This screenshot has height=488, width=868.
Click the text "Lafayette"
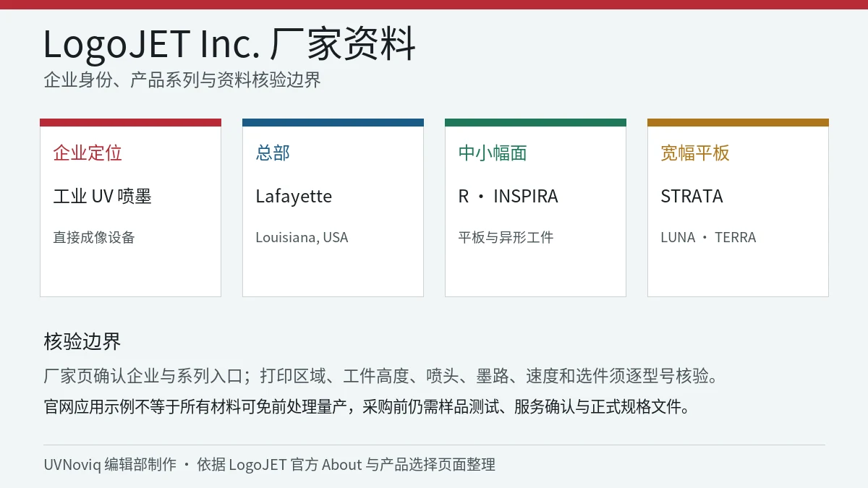coord(294,197)
